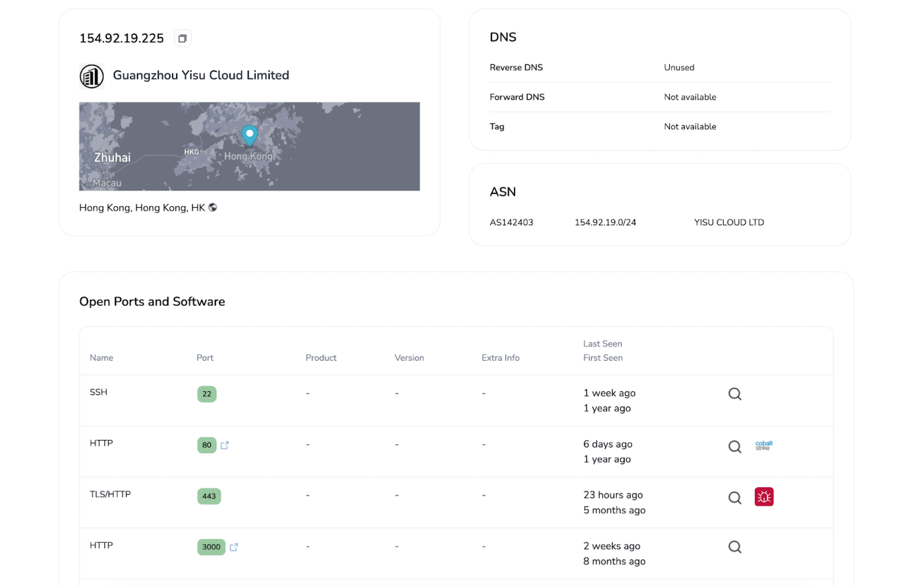Click the globe icon beside Hong Kong, HK

point(213,207)
